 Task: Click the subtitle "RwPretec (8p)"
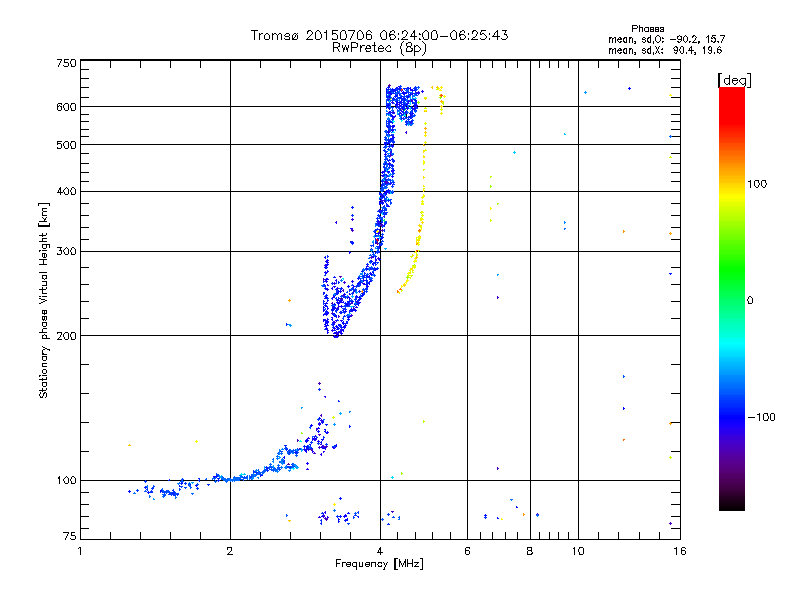pyautogui.click(x=379, y=48)
